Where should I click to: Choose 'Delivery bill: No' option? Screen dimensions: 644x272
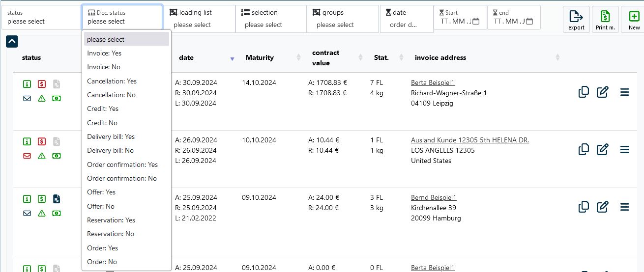pos(110,150)
